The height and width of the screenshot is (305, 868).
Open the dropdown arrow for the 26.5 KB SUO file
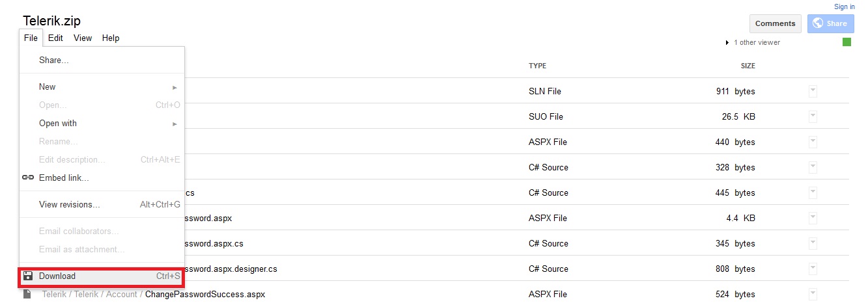point(812,116)
